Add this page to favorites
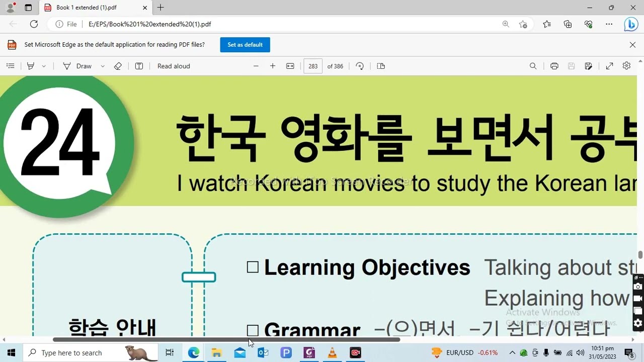The image size is (644, 362). [x=523, y=24]
